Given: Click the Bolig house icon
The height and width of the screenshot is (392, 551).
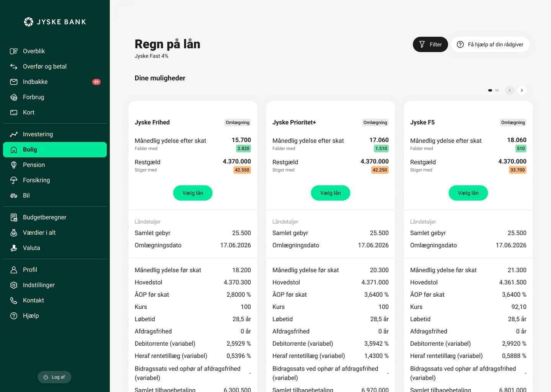Looking at the screenshot, I should (x=14, y=150).
